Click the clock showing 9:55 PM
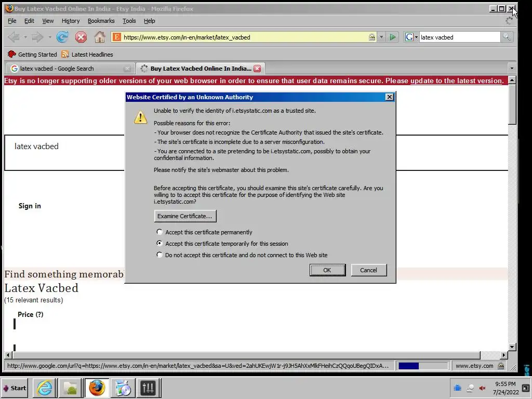This screenshot has height=399, width=532. [505, 384]
